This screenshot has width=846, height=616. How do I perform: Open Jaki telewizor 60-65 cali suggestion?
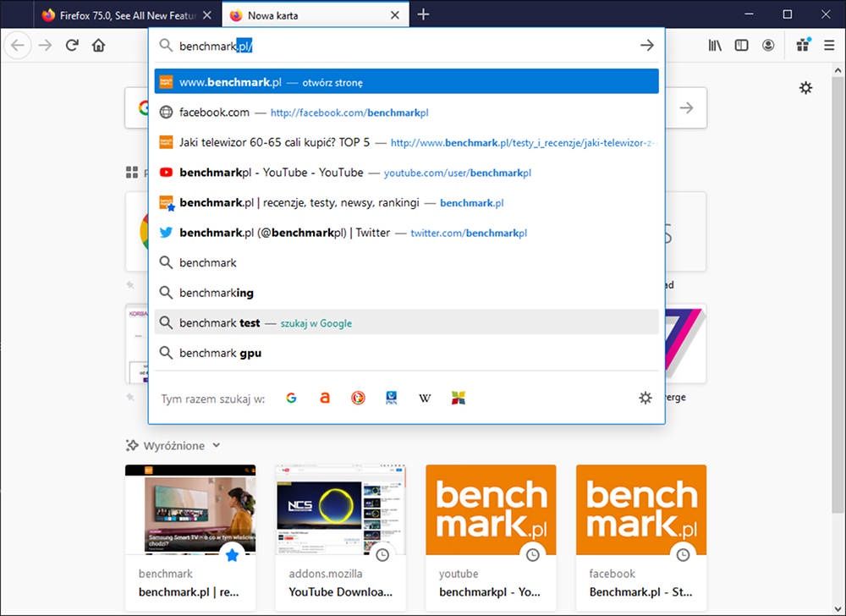click(x=406, y=142)
